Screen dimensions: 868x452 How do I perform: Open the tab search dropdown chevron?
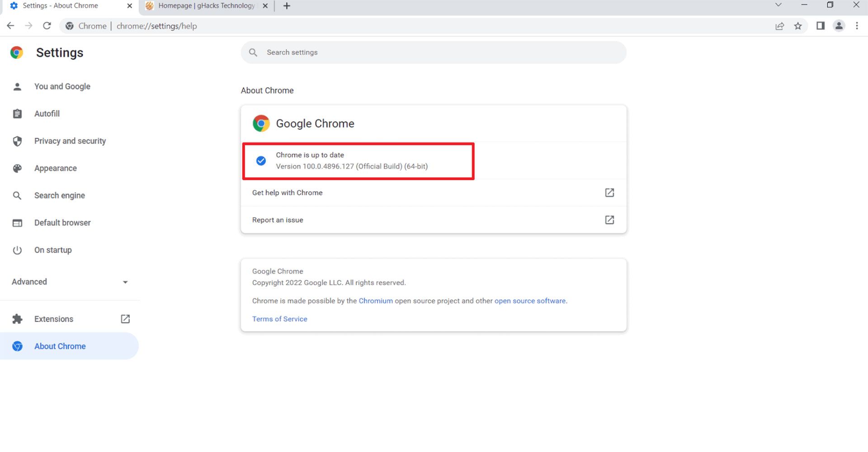click(778, 5)
